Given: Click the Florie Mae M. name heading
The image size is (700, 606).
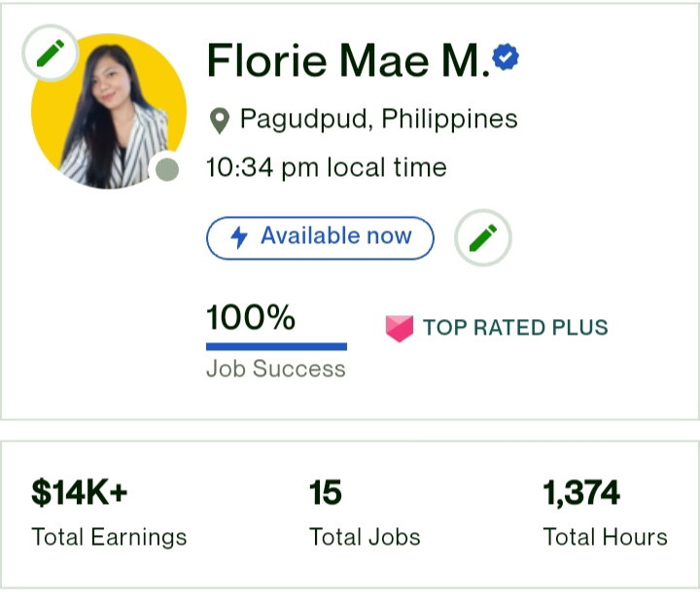Looking at the screenshot, I should (x=348, y=60).
